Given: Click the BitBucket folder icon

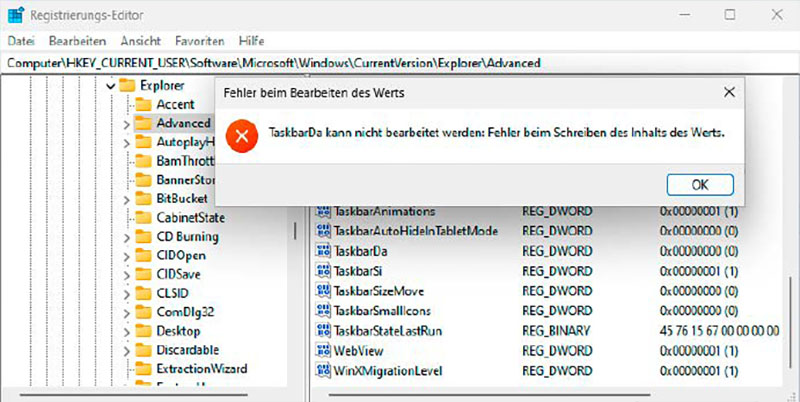Looking at the screenshot, I should coord(143,198).
